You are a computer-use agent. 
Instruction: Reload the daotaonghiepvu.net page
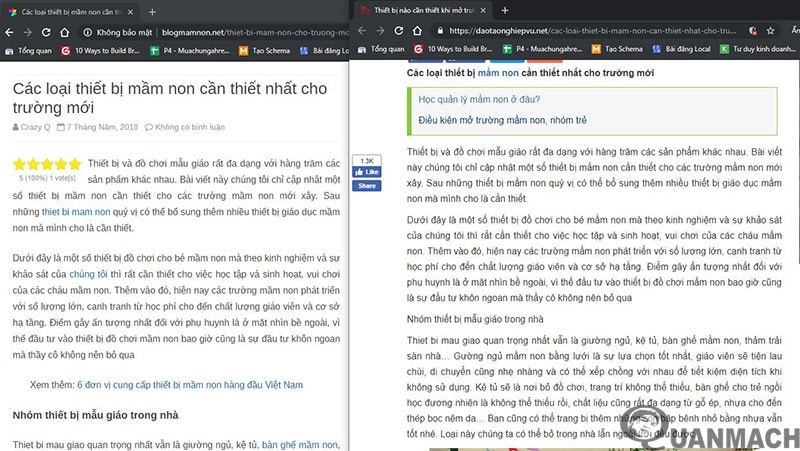tap(396, 31)
